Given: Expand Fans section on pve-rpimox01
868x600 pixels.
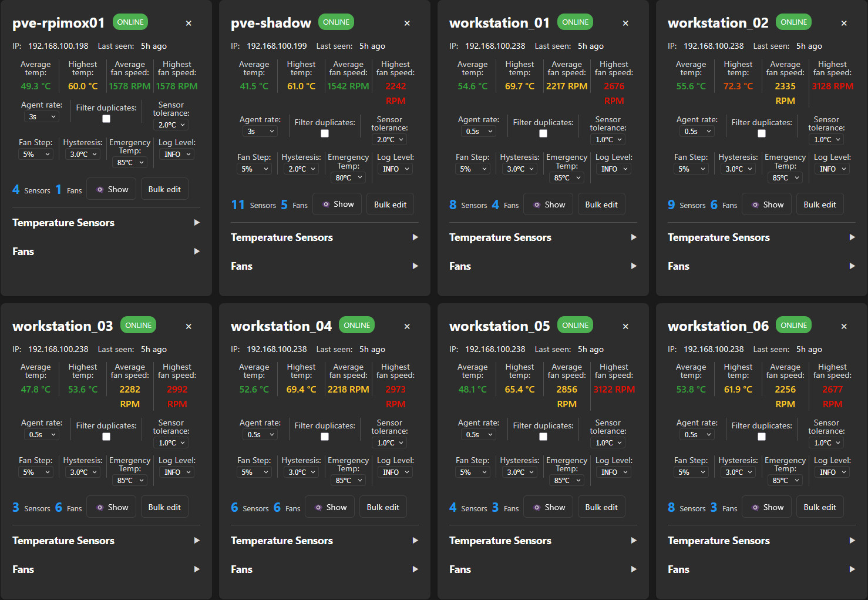Looking at the screenshot, I should [106, 252].
